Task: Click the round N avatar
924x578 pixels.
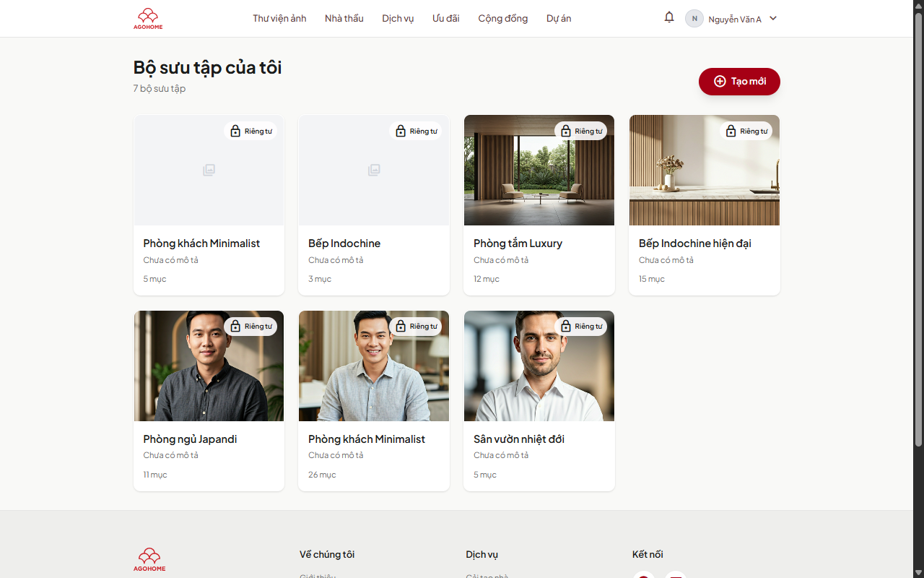Action: click(694, 19)
